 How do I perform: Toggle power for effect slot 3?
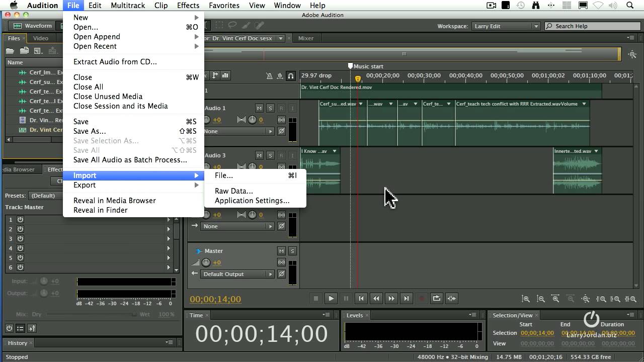[x=21, y=239]
